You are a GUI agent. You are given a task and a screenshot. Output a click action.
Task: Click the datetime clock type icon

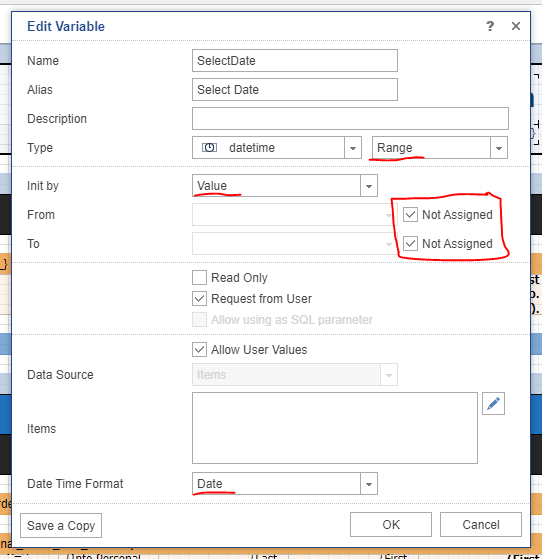tap(209, 147)
